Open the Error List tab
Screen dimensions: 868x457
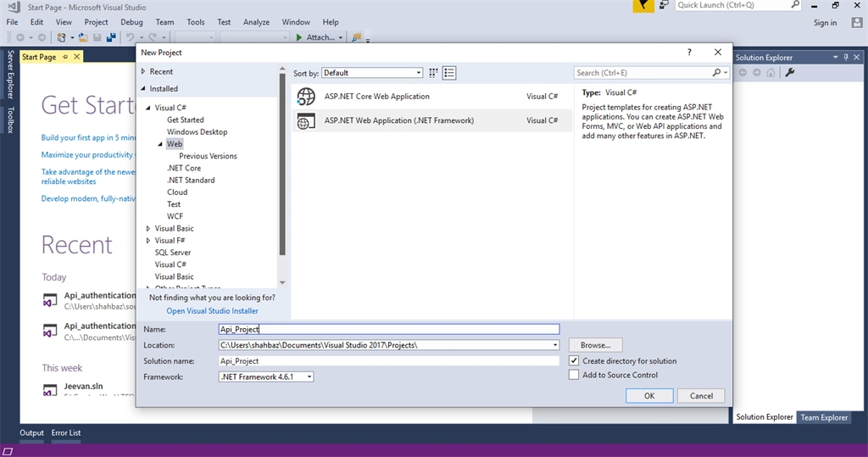click(x=66, y=432)
